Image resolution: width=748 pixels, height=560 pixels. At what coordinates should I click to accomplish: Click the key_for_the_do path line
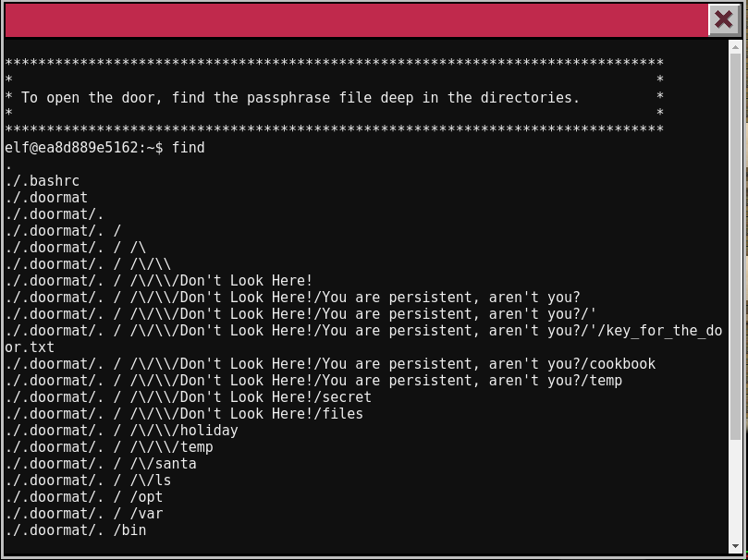tap(362, 331)
